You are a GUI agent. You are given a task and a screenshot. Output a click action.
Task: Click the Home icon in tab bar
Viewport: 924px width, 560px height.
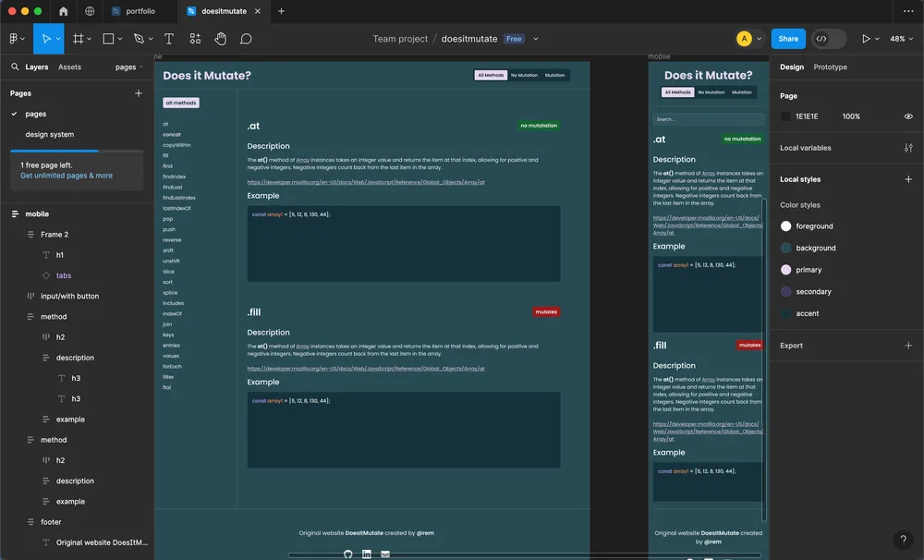(x=64, y=11)
